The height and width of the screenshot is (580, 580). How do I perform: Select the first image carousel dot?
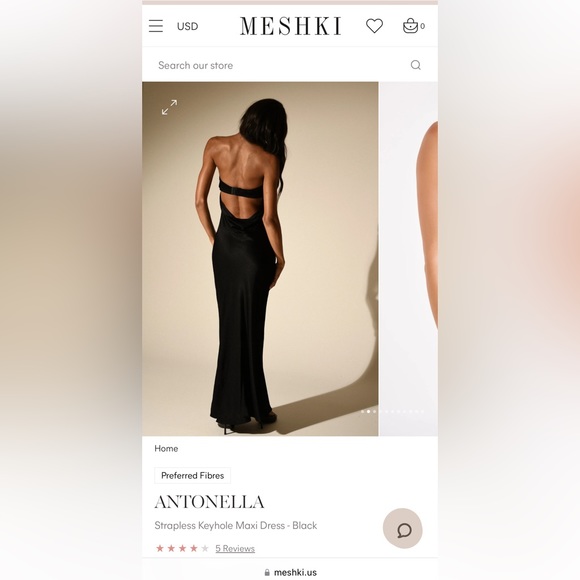tap(362, 411)
